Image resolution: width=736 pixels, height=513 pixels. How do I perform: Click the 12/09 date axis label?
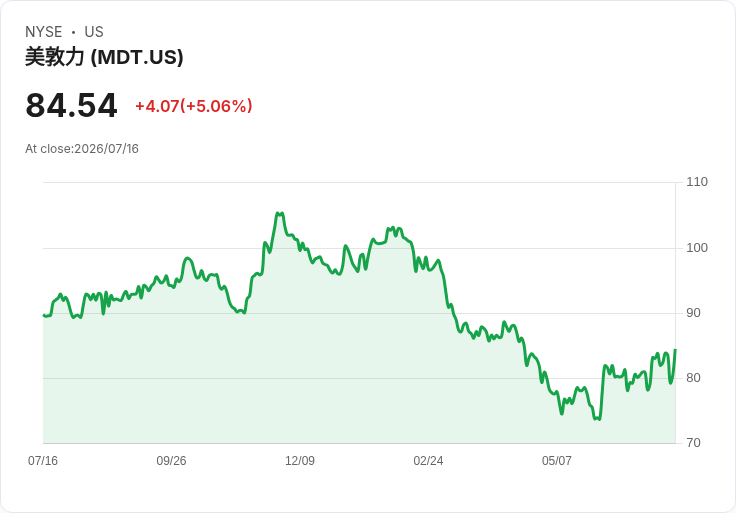click(x=300, y=461)
